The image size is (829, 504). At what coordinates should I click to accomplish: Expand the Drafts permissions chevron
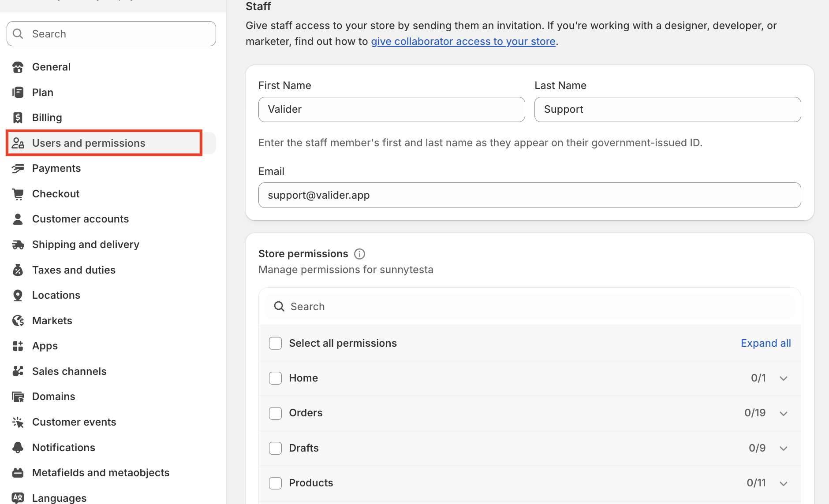[784, 448]
